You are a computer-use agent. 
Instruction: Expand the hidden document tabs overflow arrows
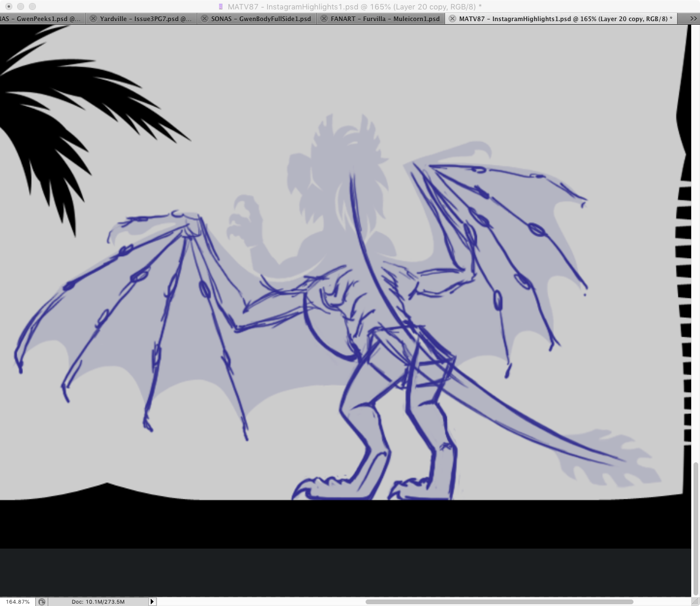[693, 19]
